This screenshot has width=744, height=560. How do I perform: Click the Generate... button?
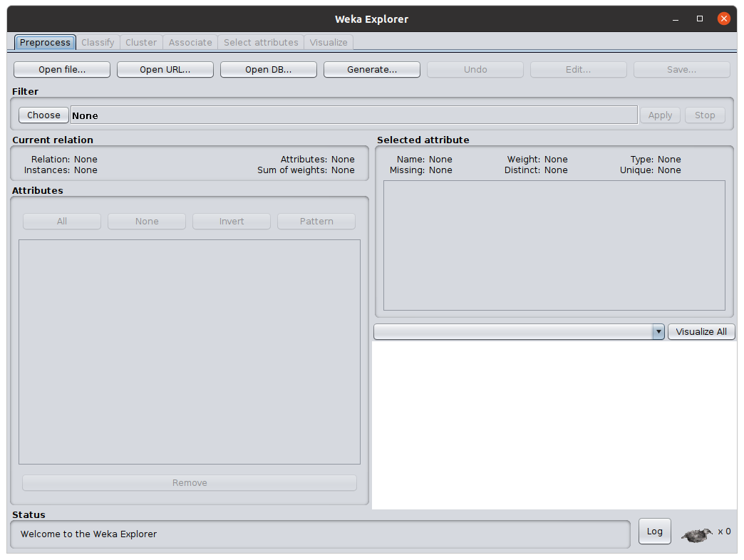tap(372, 70)
